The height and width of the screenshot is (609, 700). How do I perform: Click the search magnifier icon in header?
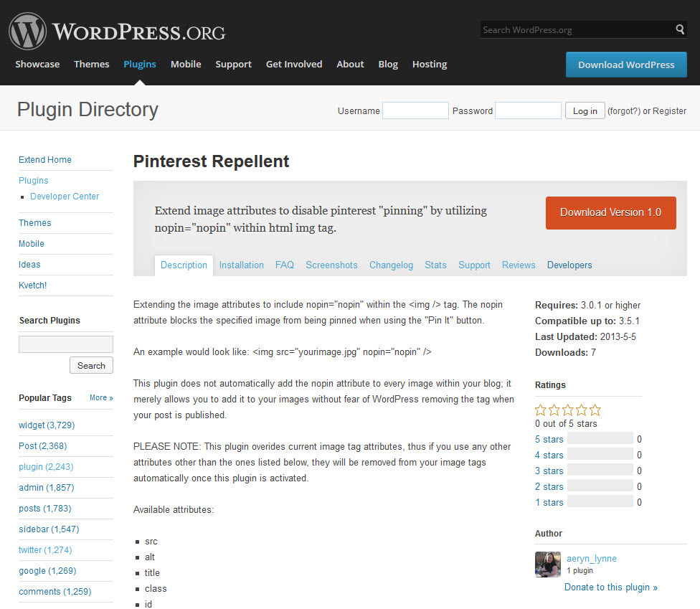[x=679, y=29]
